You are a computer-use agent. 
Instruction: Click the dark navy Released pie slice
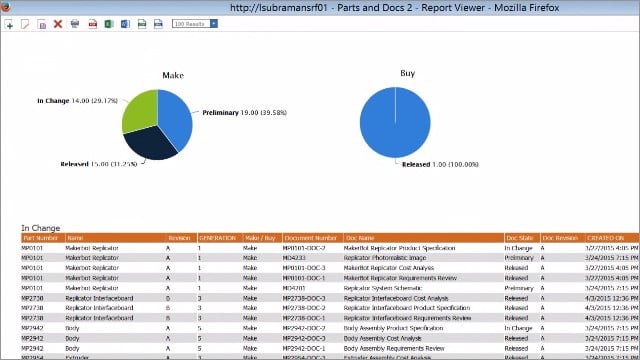[x=149, y=144]
